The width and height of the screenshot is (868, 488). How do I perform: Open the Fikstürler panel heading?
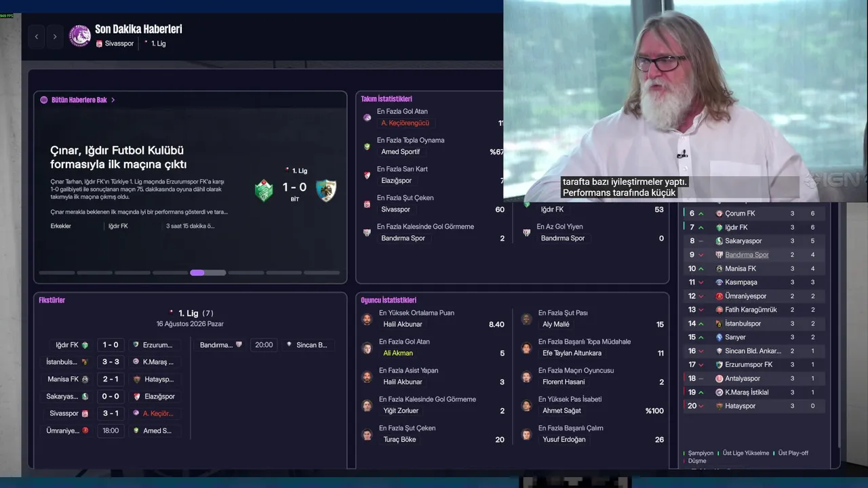(x=52, y=300)
